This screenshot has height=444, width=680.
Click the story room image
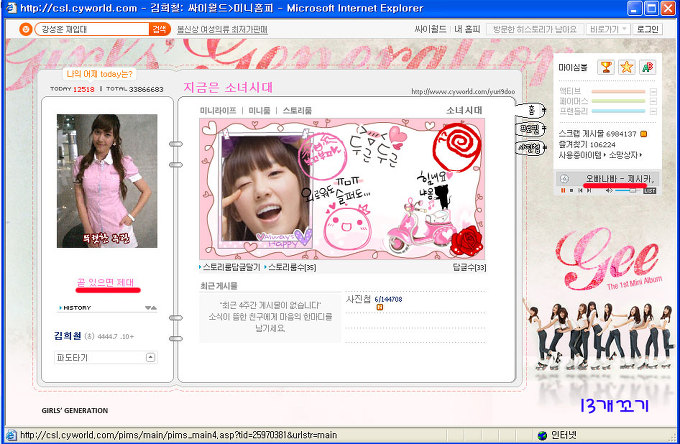342,189
